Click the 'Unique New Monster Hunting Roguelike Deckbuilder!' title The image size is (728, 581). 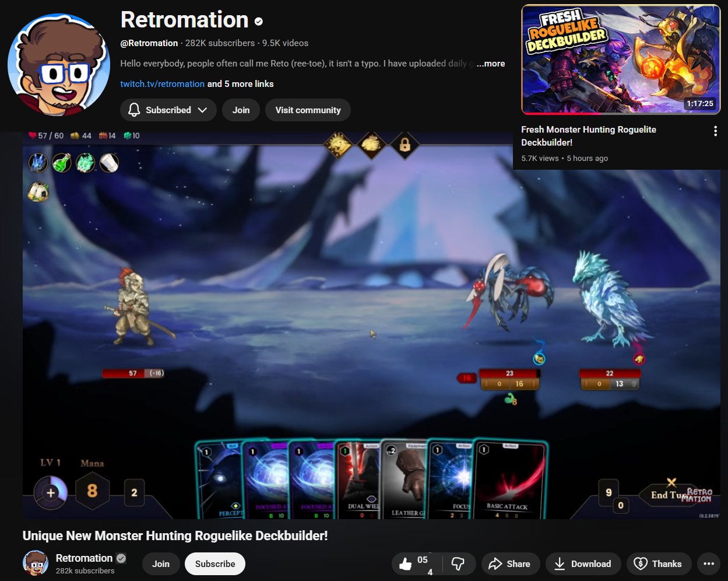coord(175,535)
